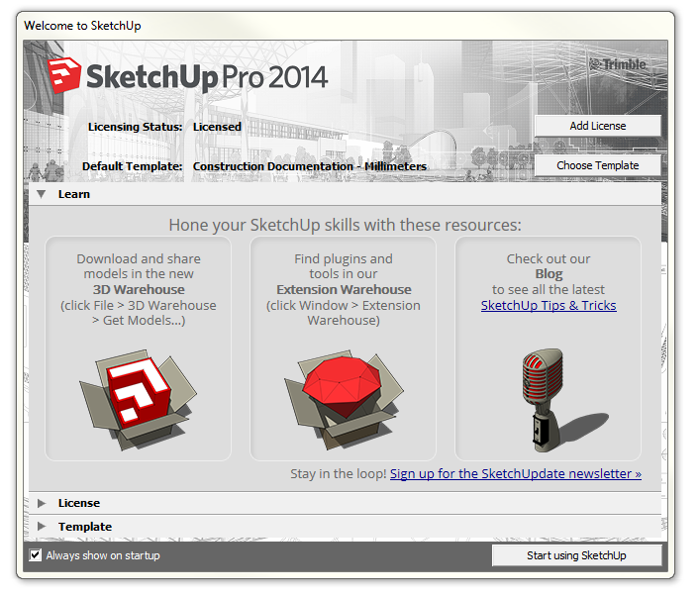Click the Welcome to SketchUp title
This screenshot has width=700, height=596.
82,26
